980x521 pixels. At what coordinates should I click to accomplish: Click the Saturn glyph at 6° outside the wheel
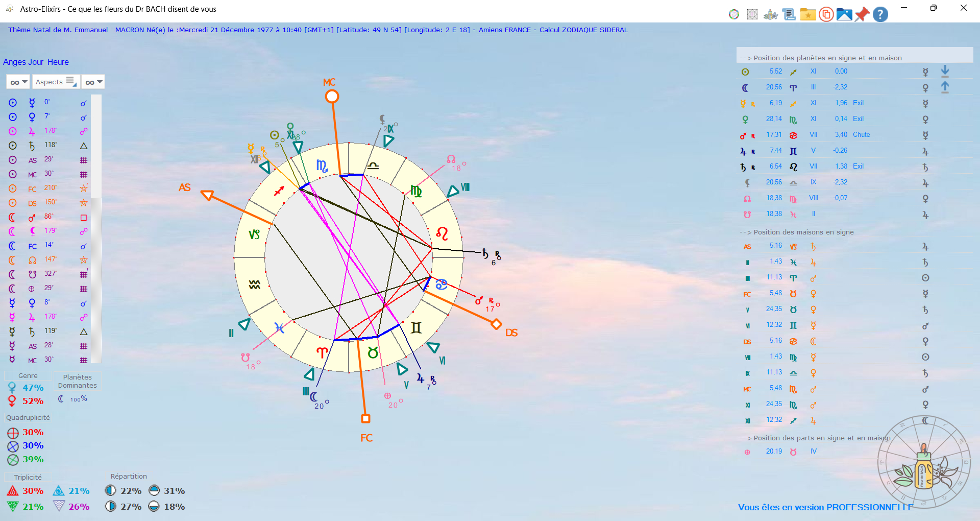tap(485, 253)
